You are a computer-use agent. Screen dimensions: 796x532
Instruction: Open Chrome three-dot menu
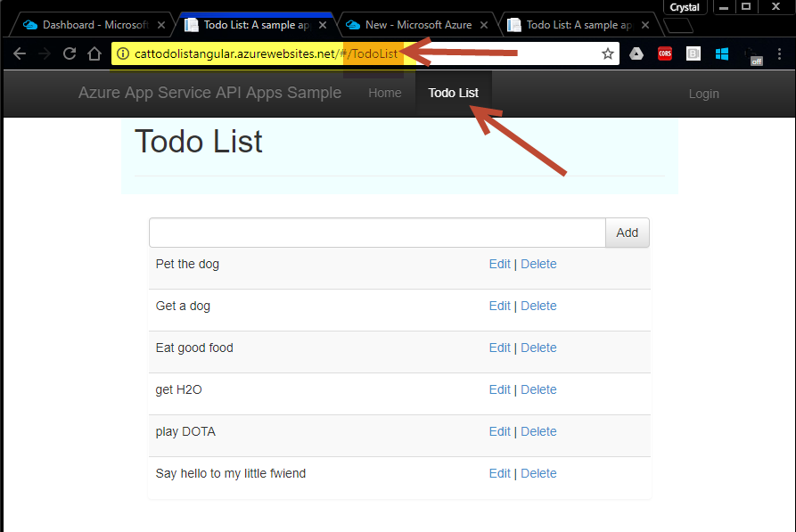tap(779, 53)
